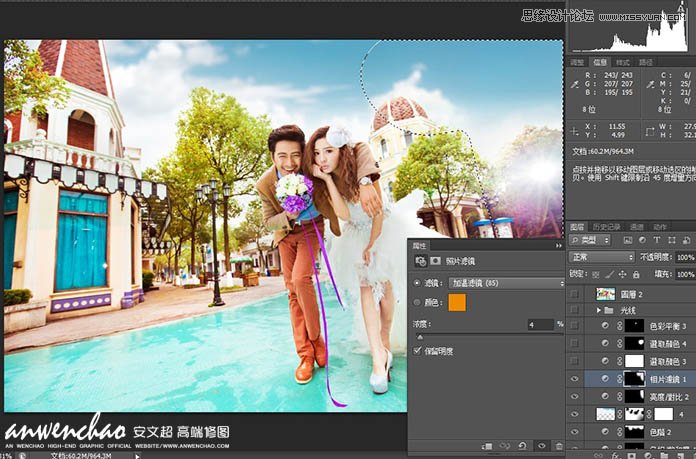Click the 填充 100% field
696x459 pixels.
point(685,274)
